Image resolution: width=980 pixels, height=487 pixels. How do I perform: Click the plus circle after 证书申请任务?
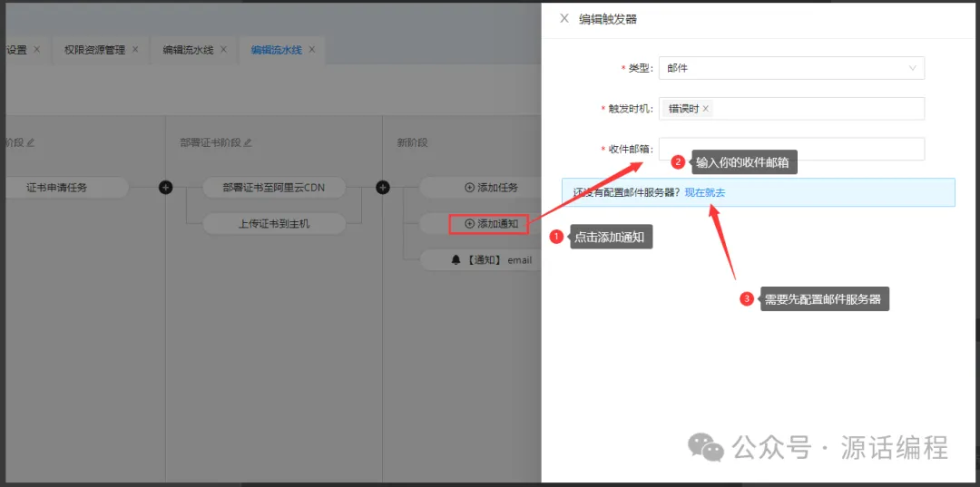[165, 188]
